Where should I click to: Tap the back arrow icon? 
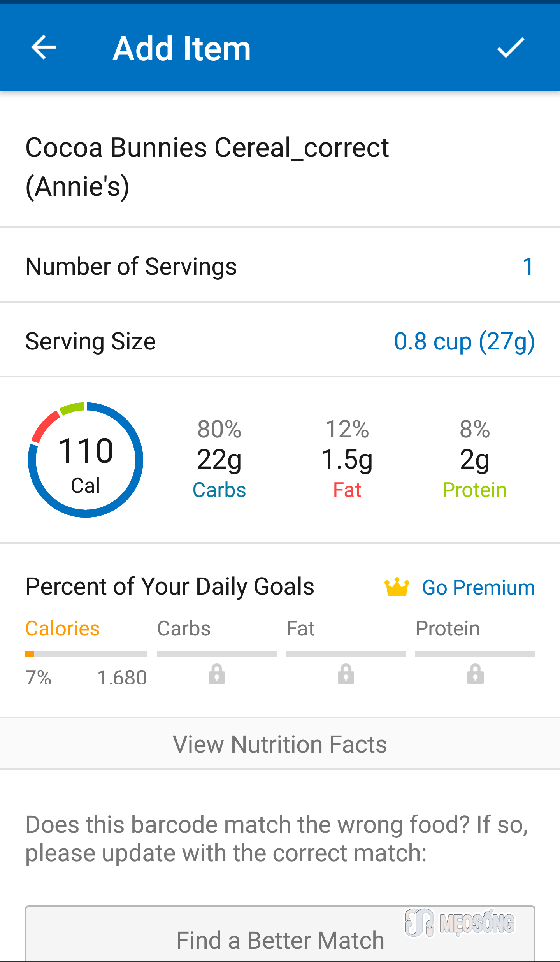44,47
